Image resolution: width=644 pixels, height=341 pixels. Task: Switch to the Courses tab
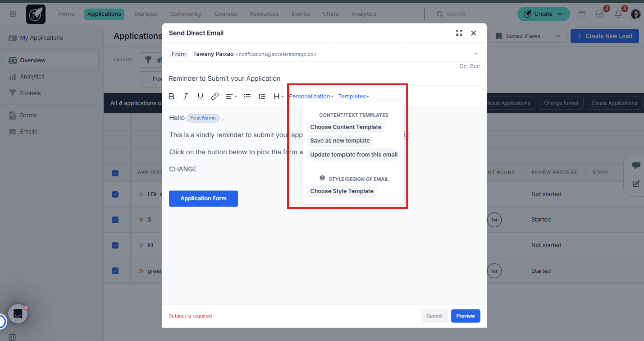225,14
